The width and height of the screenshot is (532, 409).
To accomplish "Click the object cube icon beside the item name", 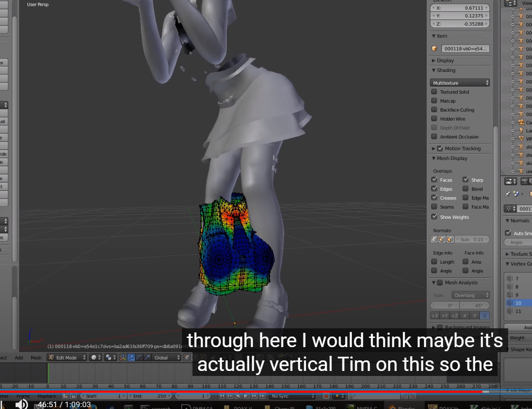I will pos(434,49).
